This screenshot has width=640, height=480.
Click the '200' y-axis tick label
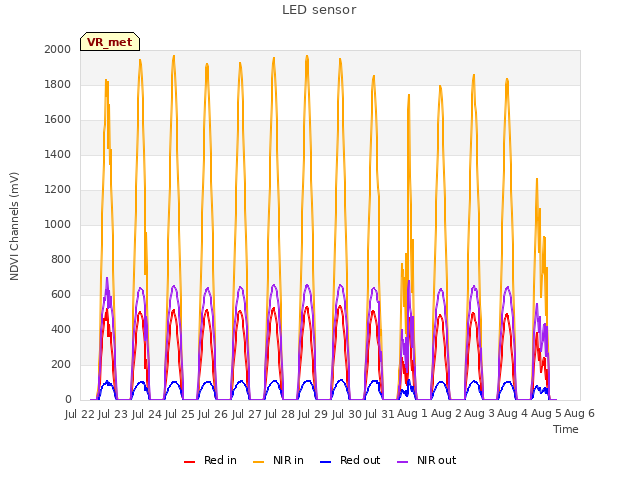coord(61,364)
